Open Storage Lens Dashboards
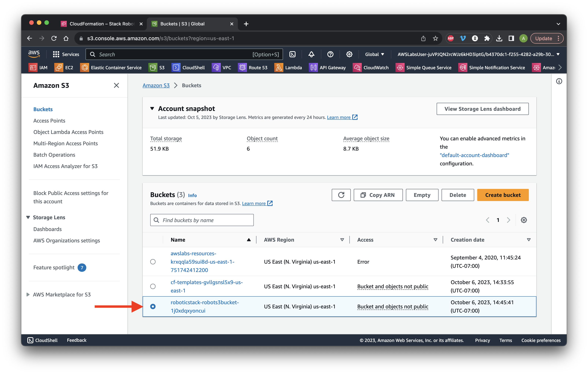 click(47, 229)
